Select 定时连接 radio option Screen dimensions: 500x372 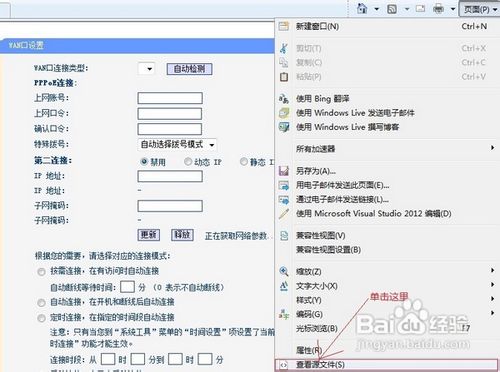tap(41, 318)
